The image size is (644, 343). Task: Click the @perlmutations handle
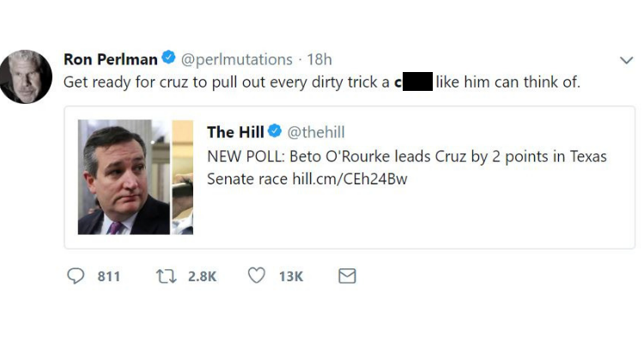[x=236, y=59]
